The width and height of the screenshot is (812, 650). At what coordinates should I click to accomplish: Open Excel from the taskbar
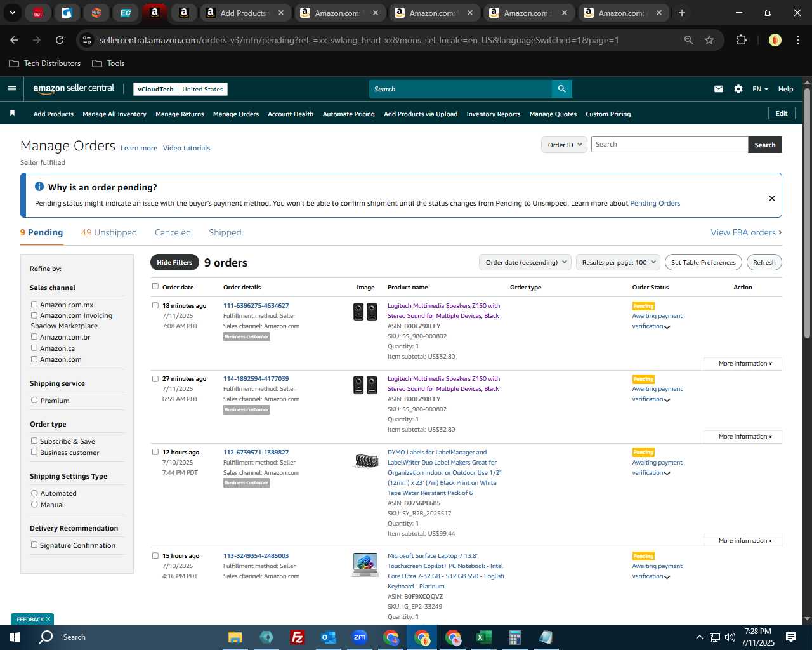(483, 637)
